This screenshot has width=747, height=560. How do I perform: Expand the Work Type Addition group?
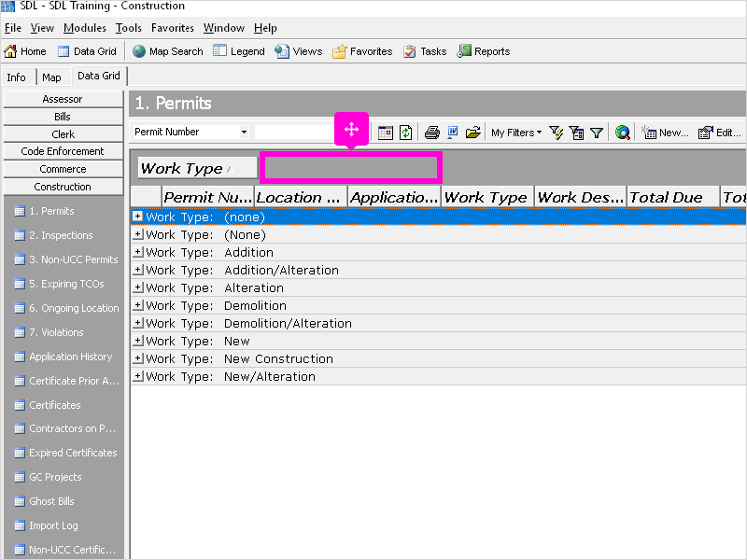pos(137,252)
